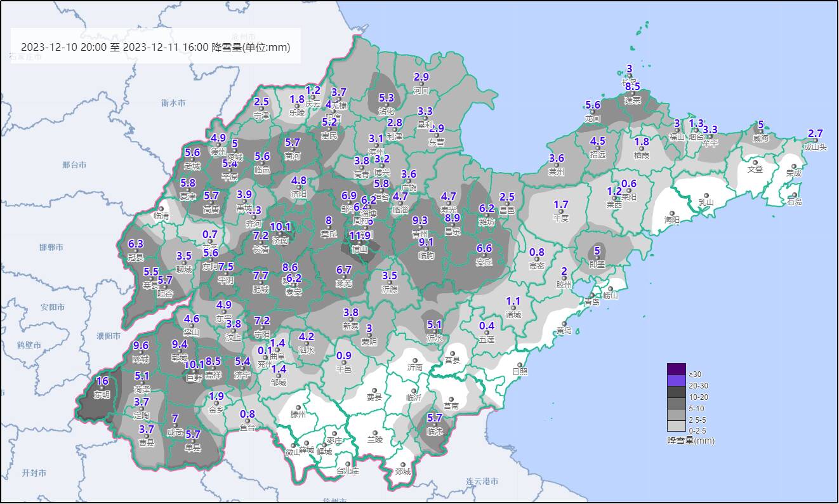Screen dimensions: 839x504
Task: Select the 20-30 legend swatch
Action: tap(677, 381)
